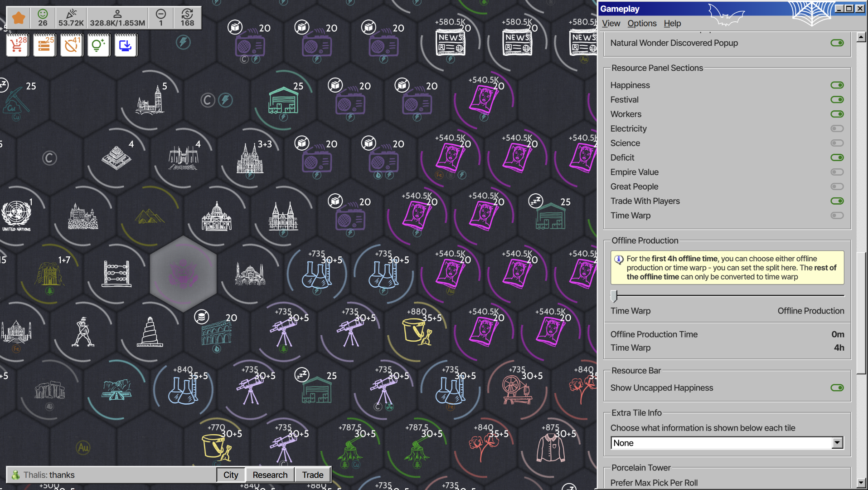Turn off Show Uncapped Happiness
The width and height of the screenshot is (868, 490).
point(837,388)
